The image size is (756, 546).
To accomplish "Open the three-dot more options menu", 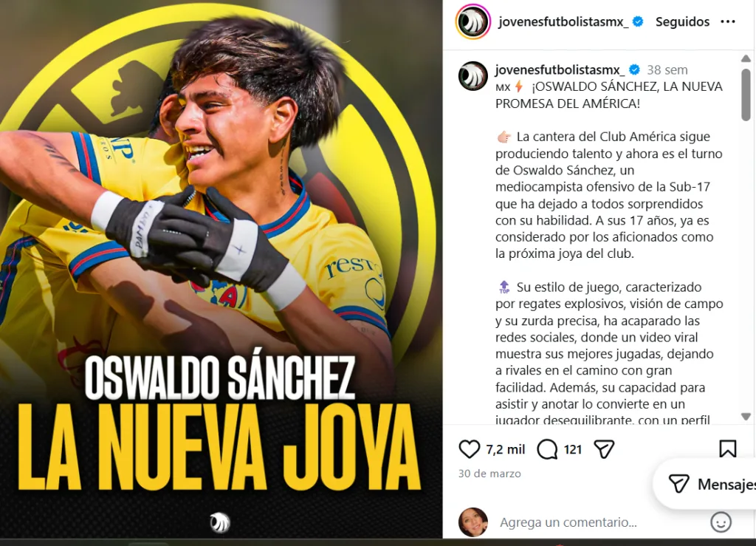I will tap(727, 21).
